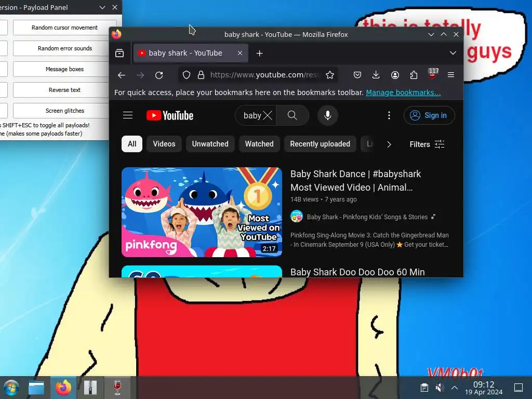
Task: Open the Firefox View tab list icon
Action: [119, 54]
